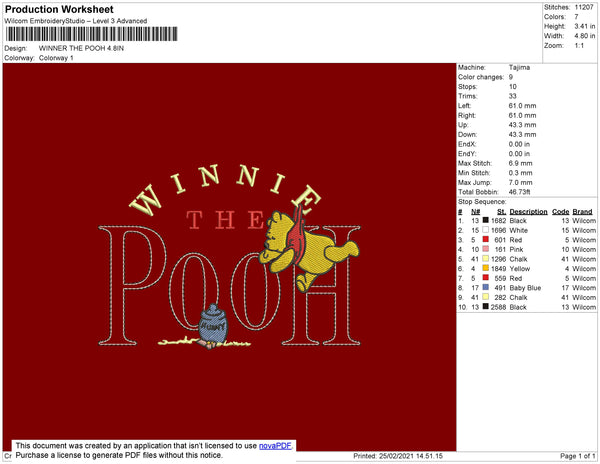Click the Code column header
600x464 pixels.
(560, 212)
